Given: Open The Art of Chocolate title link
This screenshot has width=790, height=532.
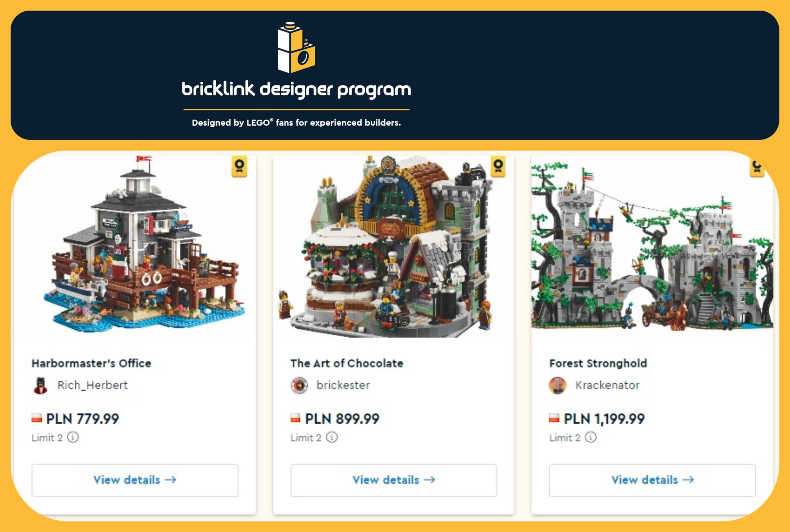Looking at the screenshot, I should coord(347,364).
